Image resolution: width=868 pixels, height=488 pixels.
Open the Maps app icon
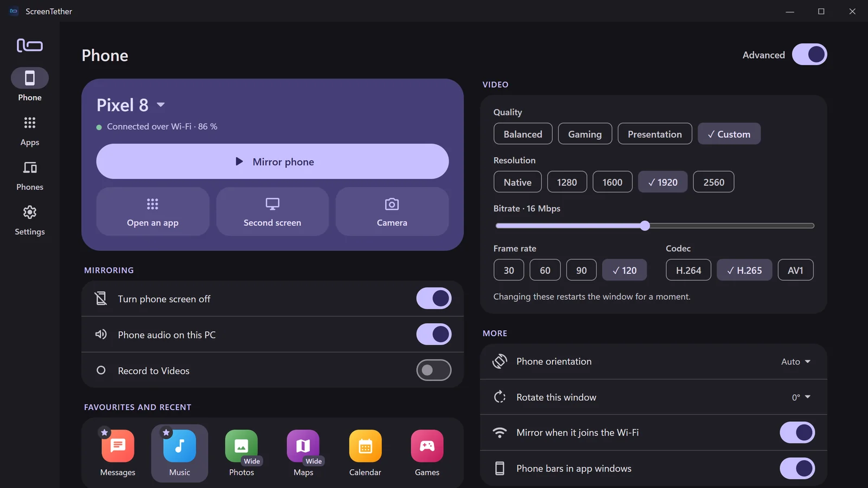(303, 446)
